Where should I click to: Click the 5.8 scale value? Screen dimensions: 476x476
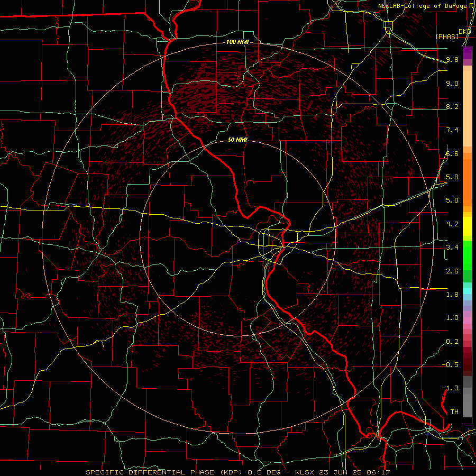click(452, 177)
